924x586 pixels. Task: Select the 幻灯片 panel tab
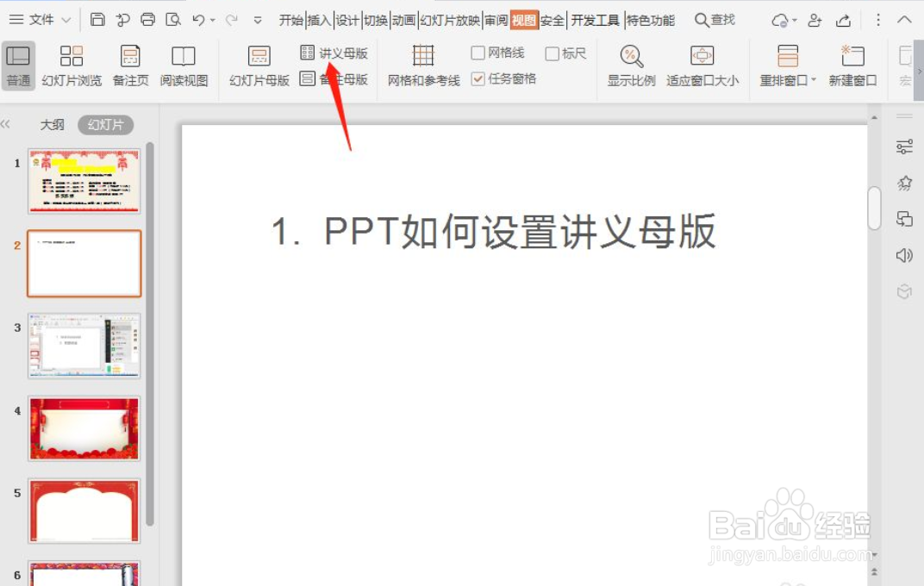105,125
